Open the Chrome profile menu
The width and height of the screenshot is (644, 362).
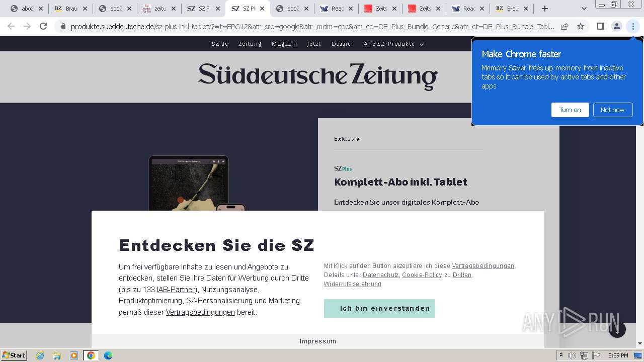tap(616, 26)
